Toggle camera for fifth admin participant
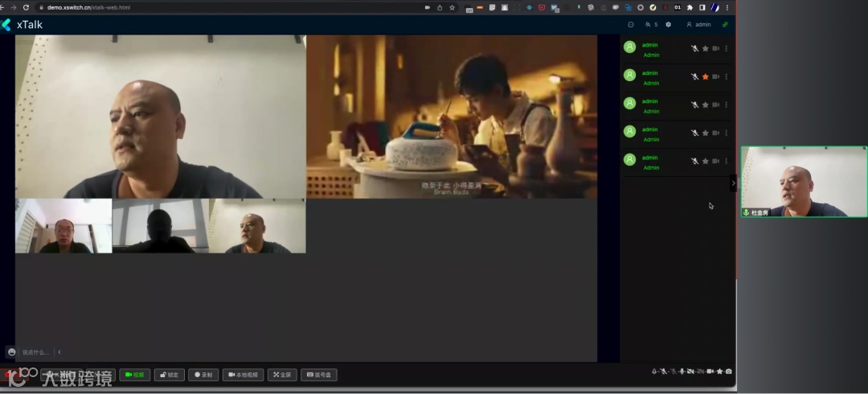This screenshot has width=868, height=394. (x=716, y=162)
